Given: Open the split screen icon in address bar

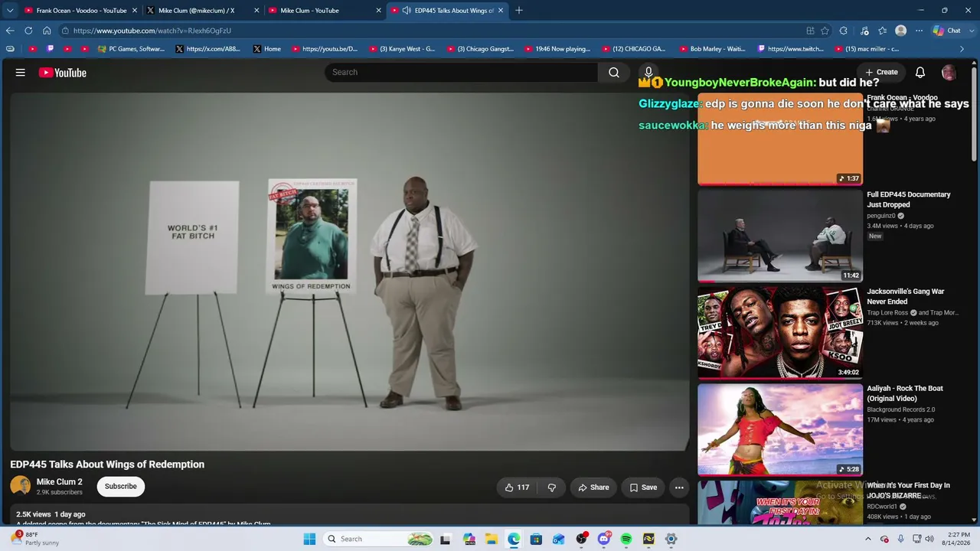Looking at the screenshot, I should point(810,31).
